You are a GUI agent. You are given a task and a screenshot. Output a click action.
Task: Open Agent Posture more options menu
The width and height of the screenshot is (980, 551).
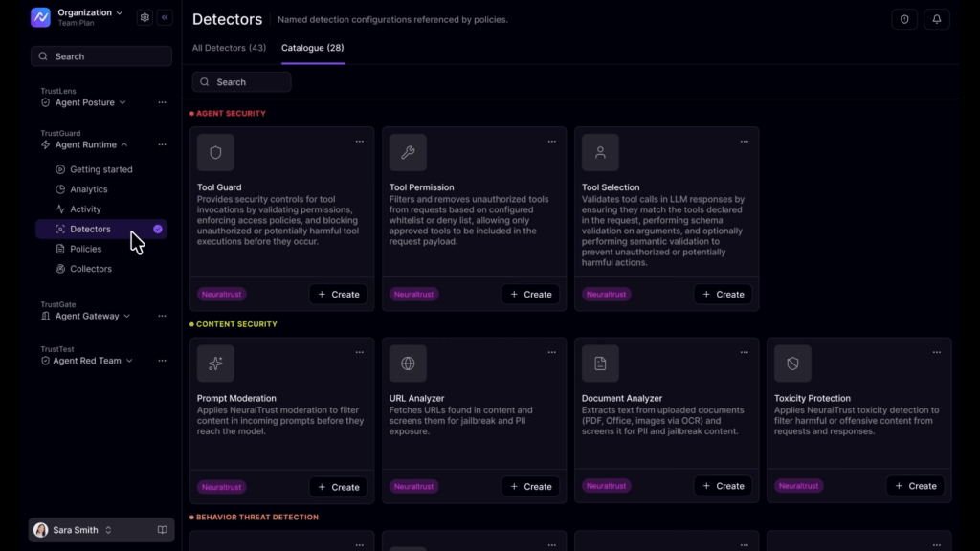tap(162, 102)
